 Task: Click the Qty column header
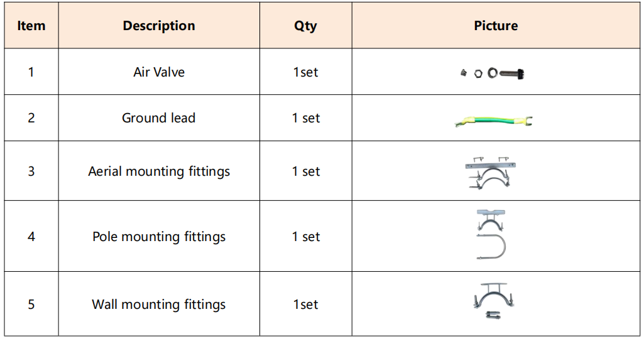coord(305,26)
